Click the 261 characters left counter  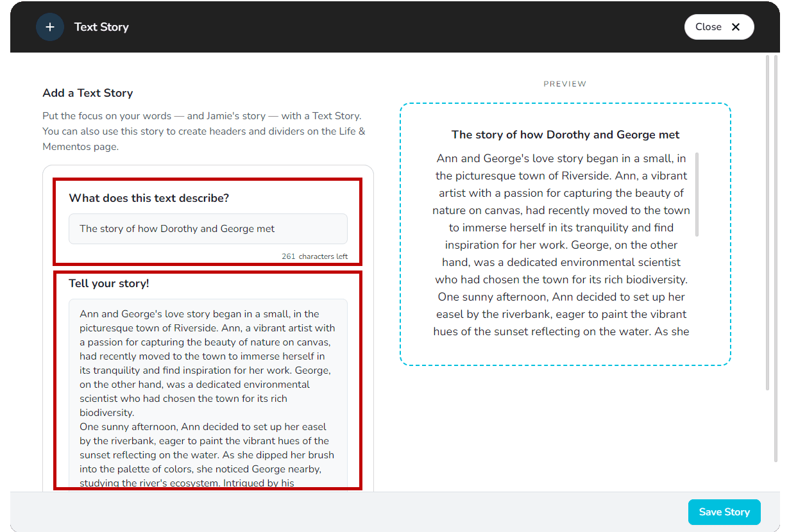pos(314,256)
